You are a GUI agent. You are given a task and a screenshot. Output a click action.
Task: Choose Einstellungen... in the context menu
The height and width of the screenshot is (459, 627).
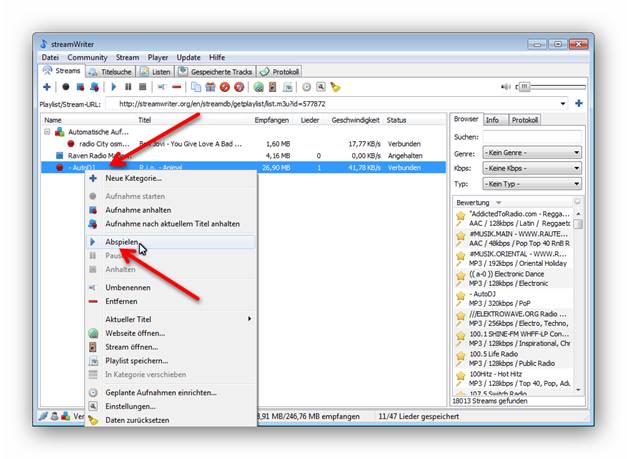171,406
